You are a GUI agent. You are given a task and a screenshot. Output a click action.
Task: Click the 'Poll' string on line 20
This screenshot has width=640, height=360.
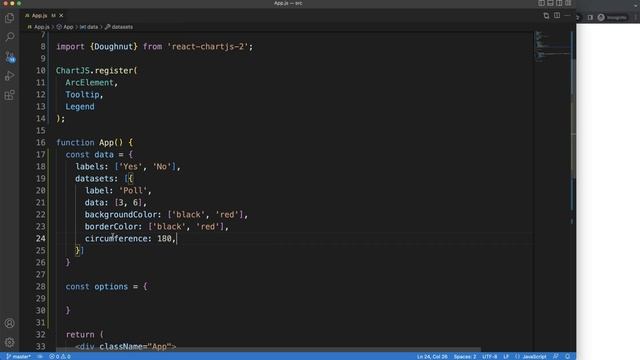tap(133, 191)
